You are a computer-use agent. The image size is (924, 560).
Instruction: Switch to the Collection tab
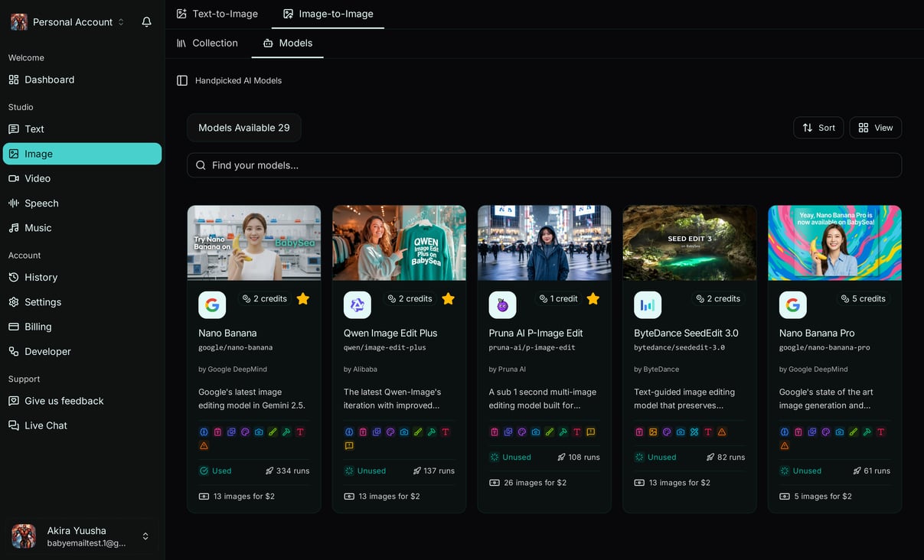pos(207,43)
